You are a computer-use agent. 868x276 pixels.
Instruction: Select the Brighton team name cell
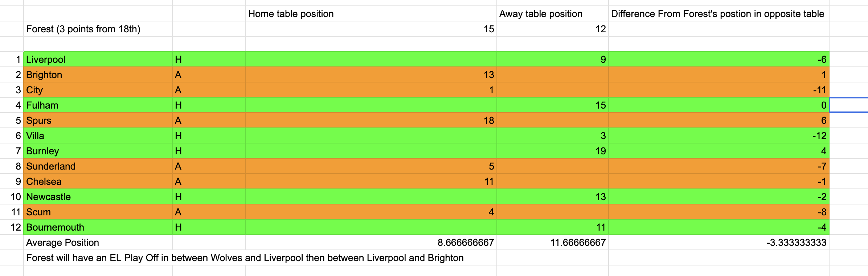tap(97, 75)
